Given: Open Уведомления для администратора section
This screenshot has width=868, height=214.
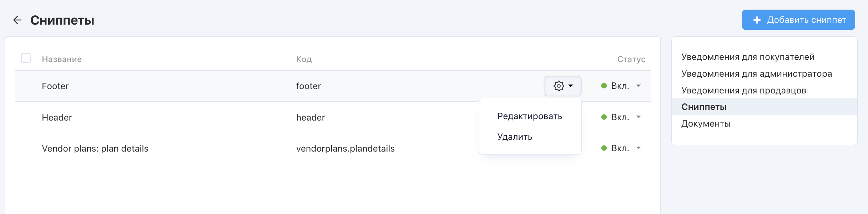Looking at the screenshot, I should coord(757,74).
